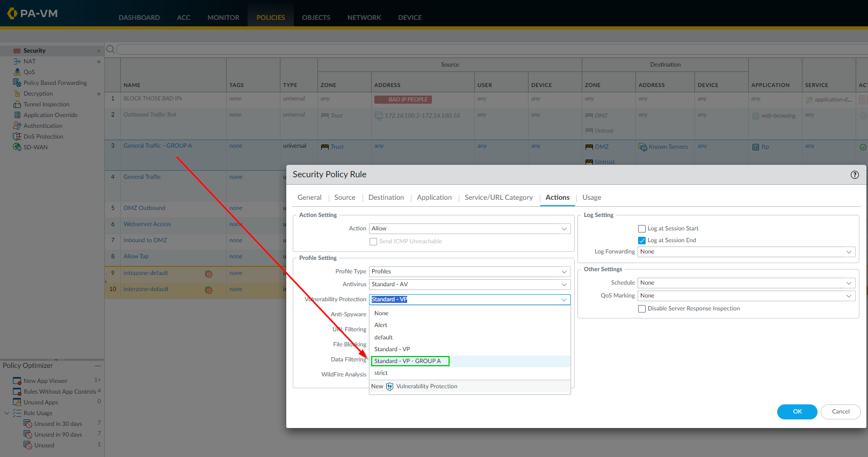Switch to the Service/URL Category tab
This screenshot has height=457, width=868.
click(498, 198)
